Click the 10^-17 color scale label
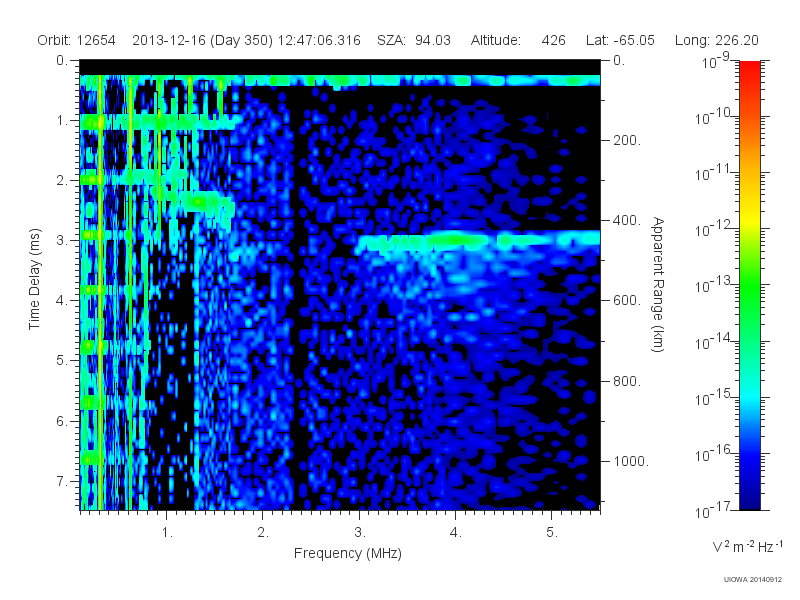Viewport: 800px width, 600px height. (713, 510)
